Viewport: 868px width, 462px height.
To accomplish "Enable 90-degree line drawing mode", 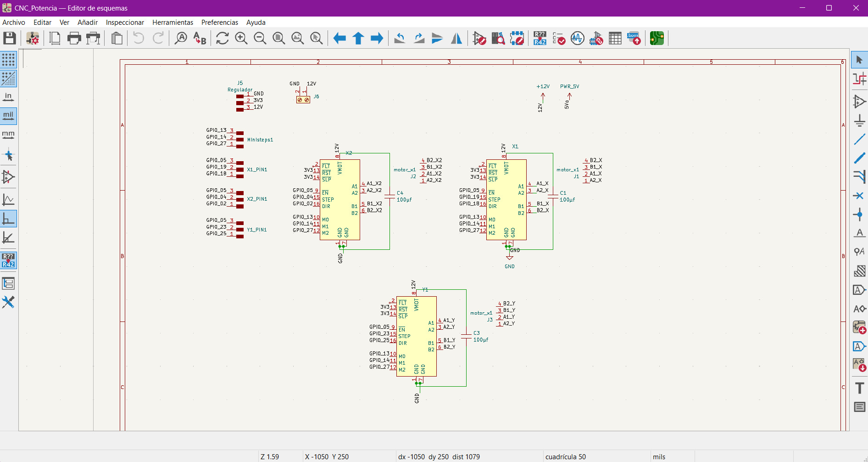I will click(x=9, y=219).
